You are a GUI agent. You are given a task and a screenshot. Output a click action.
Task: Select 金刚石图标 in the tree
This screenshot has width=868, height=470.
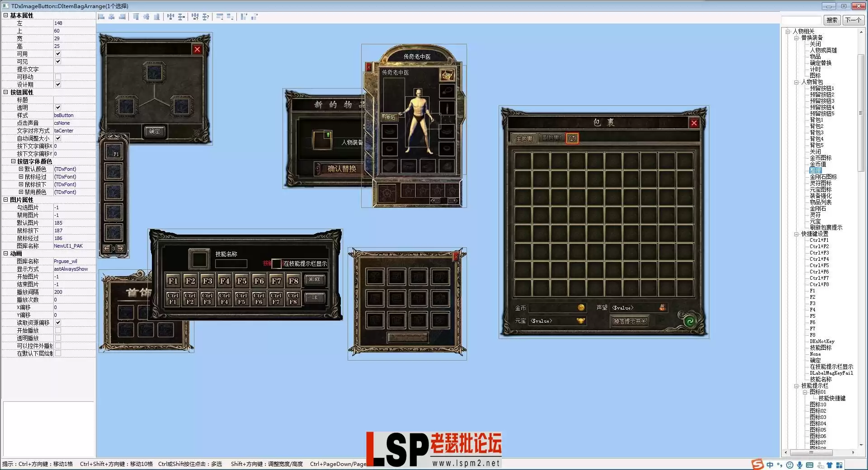[823, 177]
